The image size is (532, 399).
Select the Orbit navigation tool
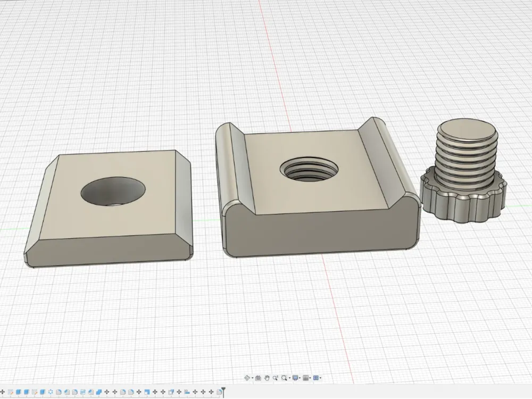[x=247, y=378]
